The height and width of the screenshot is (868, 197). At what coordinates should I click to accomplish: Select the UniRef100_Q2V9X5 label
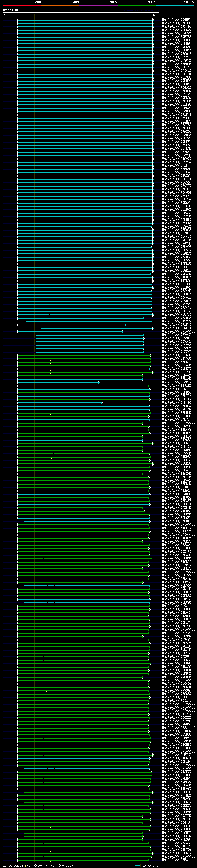[177, 335]
